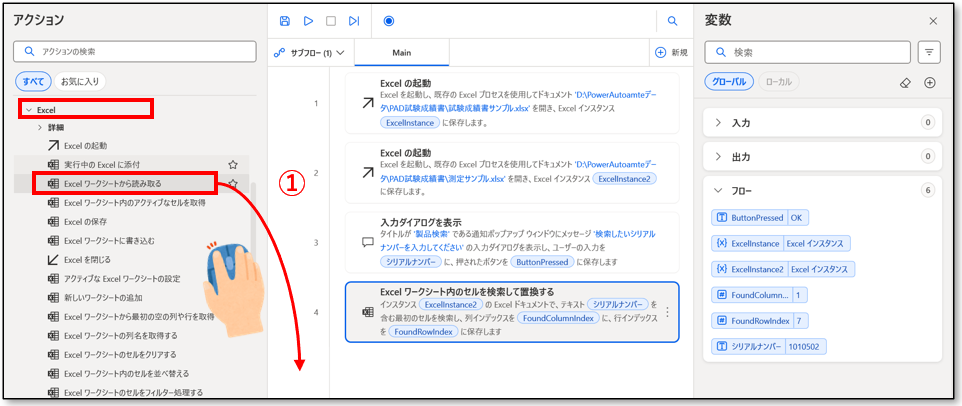
Task: Add a new variable with plus icon
Action: coord(930,82)
